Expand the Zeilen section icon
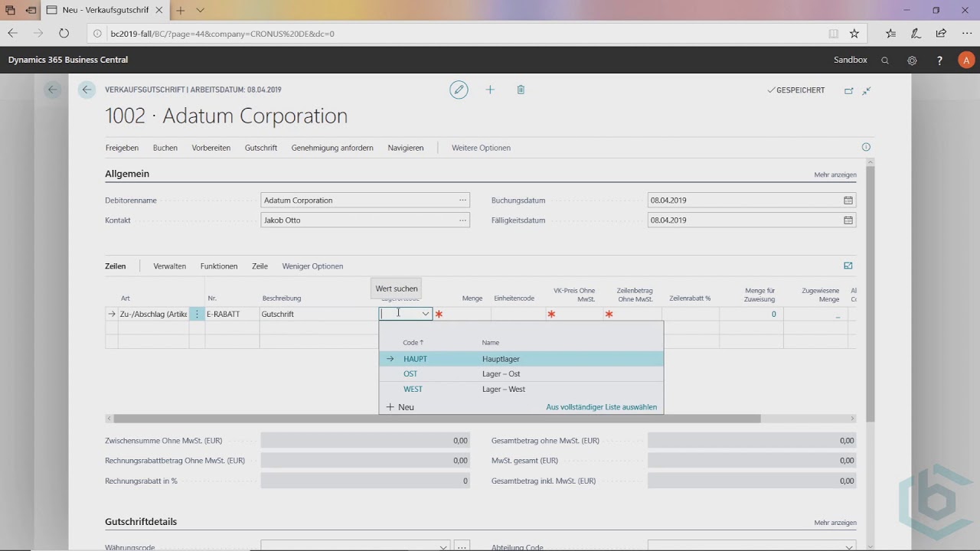The image size is (980, 551). pyautogui.click(x=848, y=266)
